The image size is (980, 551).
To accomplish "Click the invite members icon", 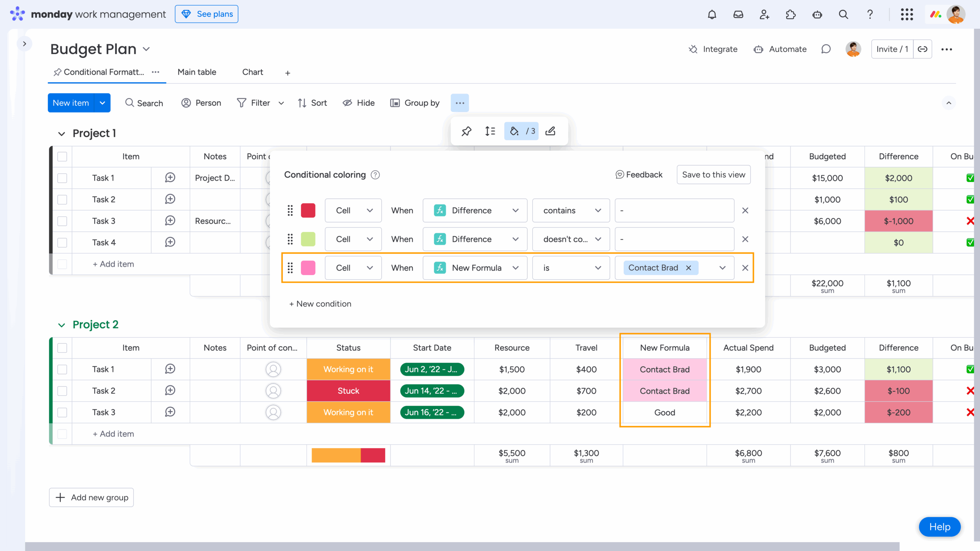I will (x=764, y=15).
